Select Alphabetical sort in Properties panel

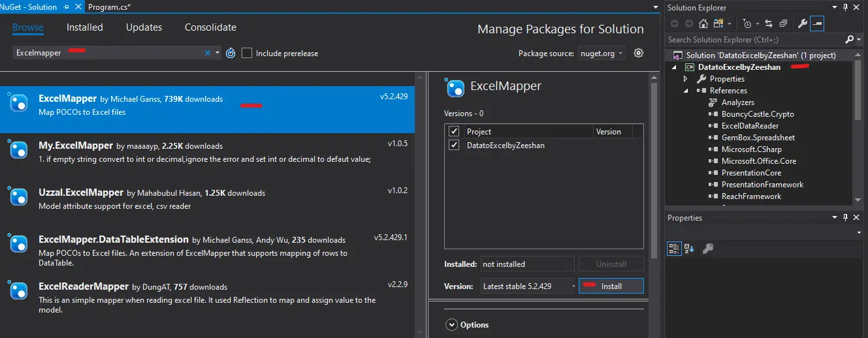click(689, 248)
